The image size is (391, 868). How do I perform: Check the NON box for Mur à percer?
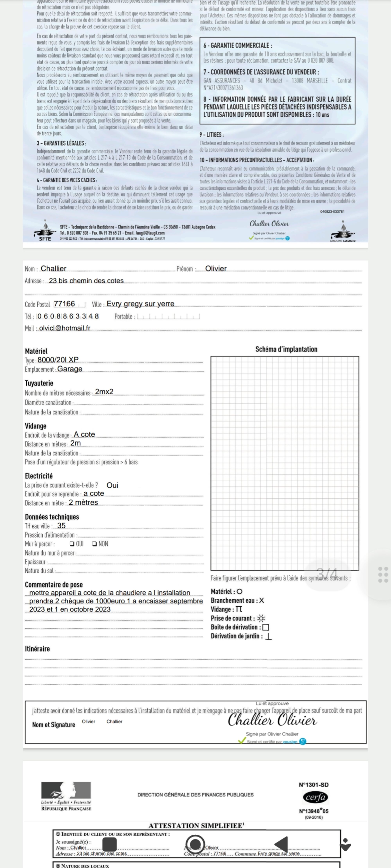tap(94, 544)
